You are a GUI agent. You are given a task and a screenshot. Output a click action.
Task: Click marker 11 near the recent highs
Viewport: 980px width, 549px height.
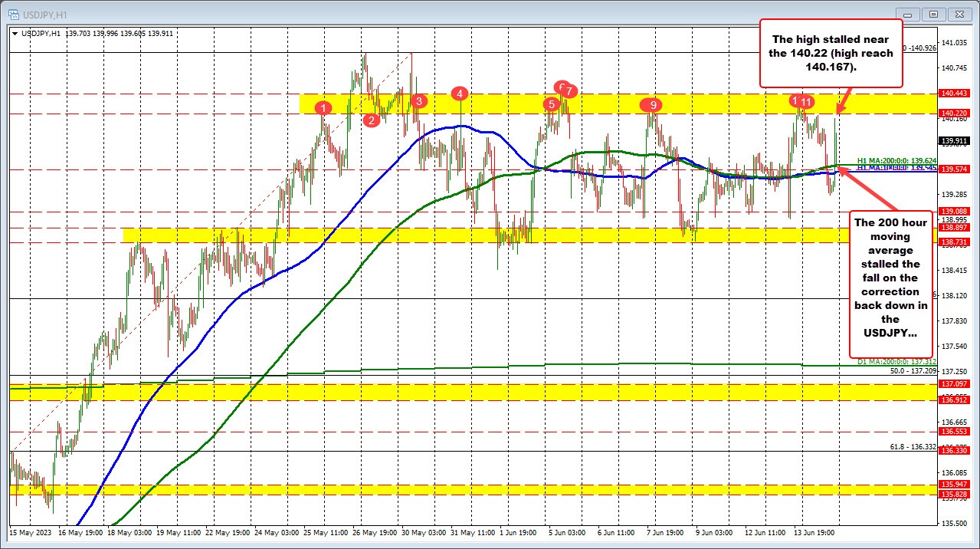pyautogui.click(x=807, y=100)
